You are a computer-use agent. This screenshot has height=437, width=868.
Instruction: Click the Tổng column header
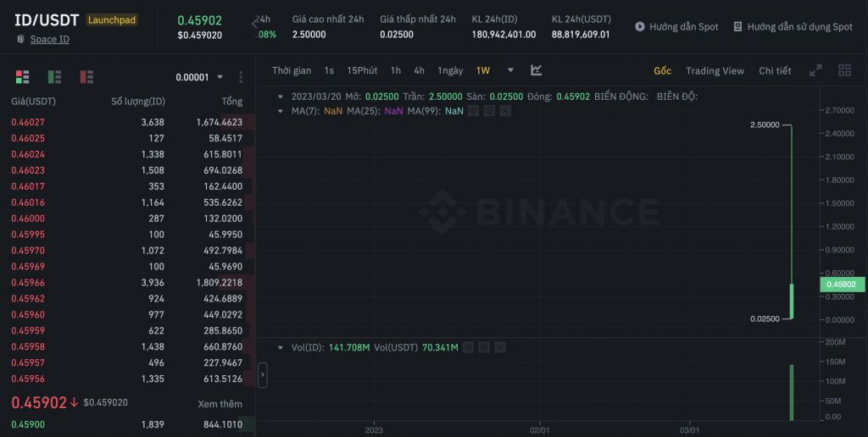(231, 102)
